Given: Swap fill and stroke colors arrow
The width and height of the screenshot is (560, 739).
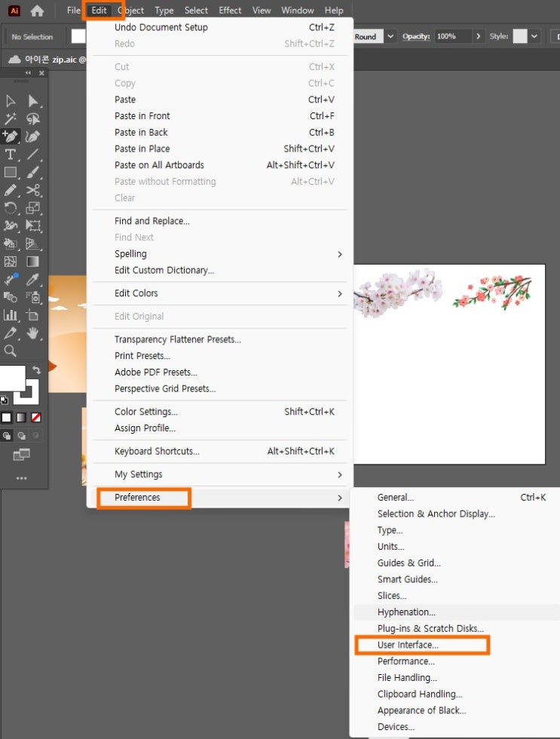Looking at the screenshot, I should (x=37, y=370).
